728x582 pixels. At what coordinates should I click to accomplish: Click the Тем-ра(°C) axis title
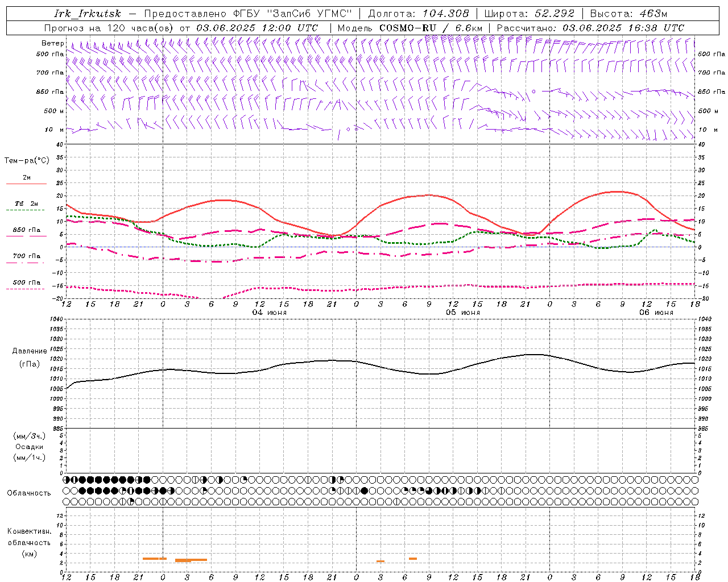[x=27, y=161]
